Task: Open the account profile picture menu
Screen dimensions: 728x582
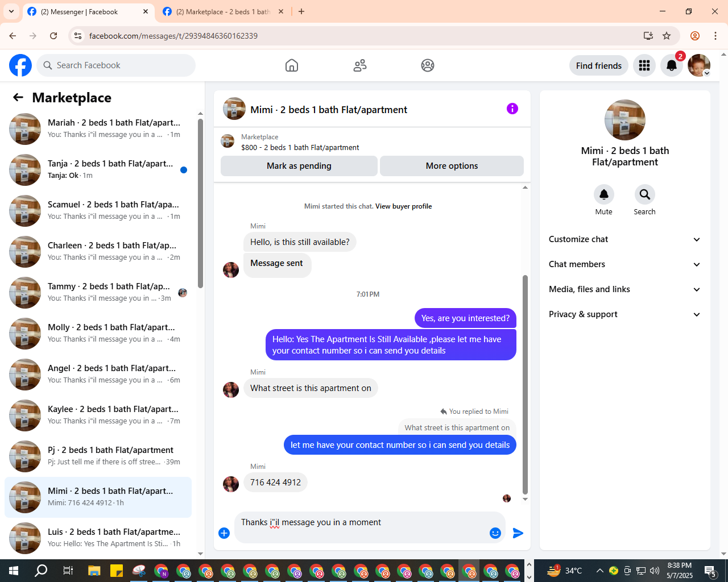Action: 699,65
